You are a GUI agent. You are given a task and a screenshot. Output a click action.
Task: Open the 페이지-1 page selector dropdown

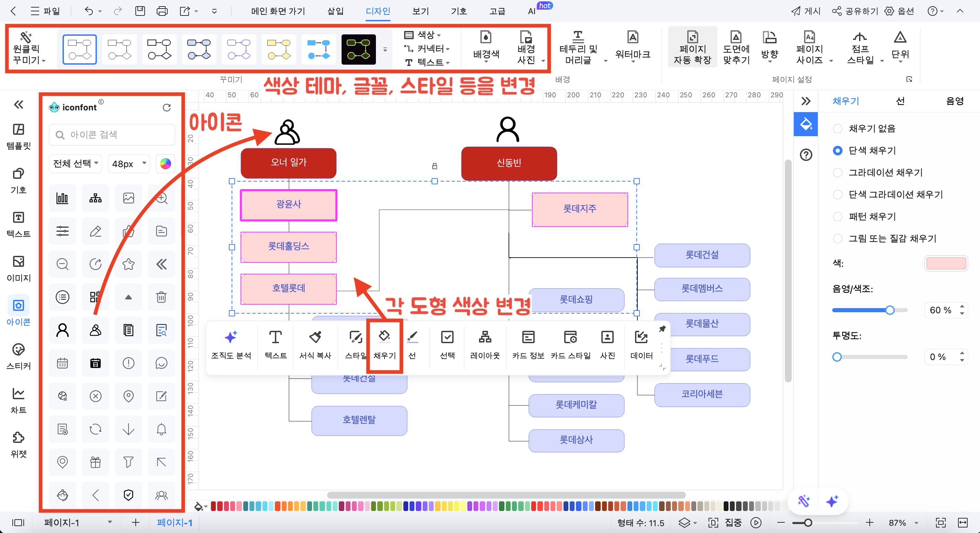click(x=78, y=522)
